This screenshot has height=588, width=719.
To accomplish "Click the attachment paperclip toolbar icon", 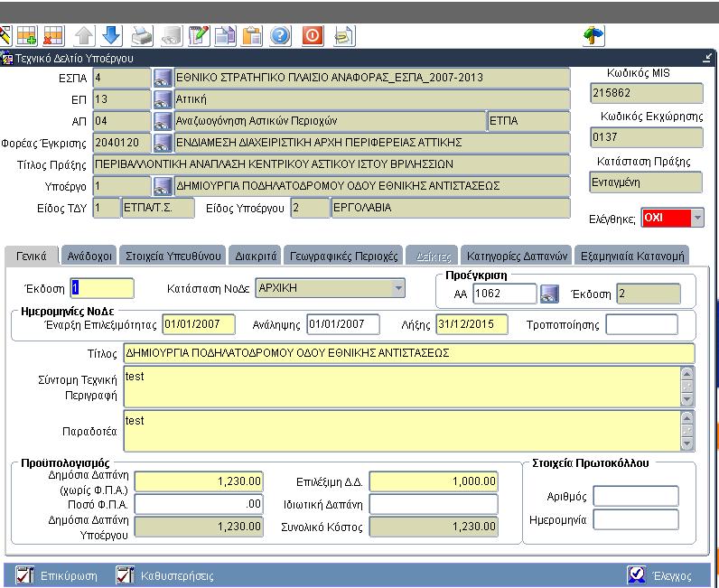I will point(344,36).
